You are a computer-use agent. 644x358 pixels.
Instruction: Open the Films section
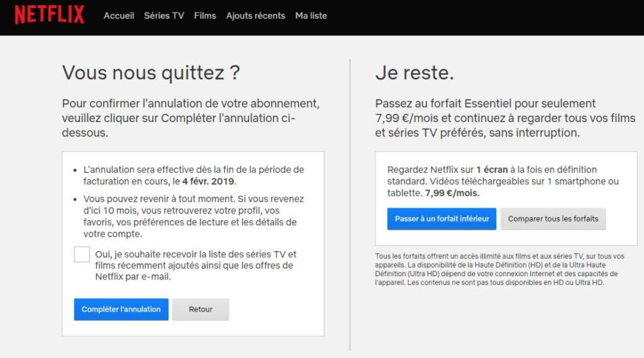[205, 16]
